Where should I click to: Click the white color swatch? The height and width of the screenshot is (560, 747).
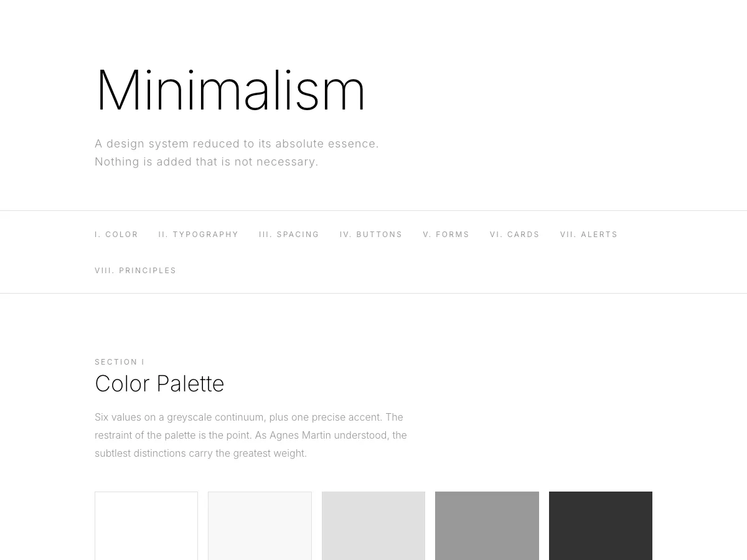(x=146, y=526)
